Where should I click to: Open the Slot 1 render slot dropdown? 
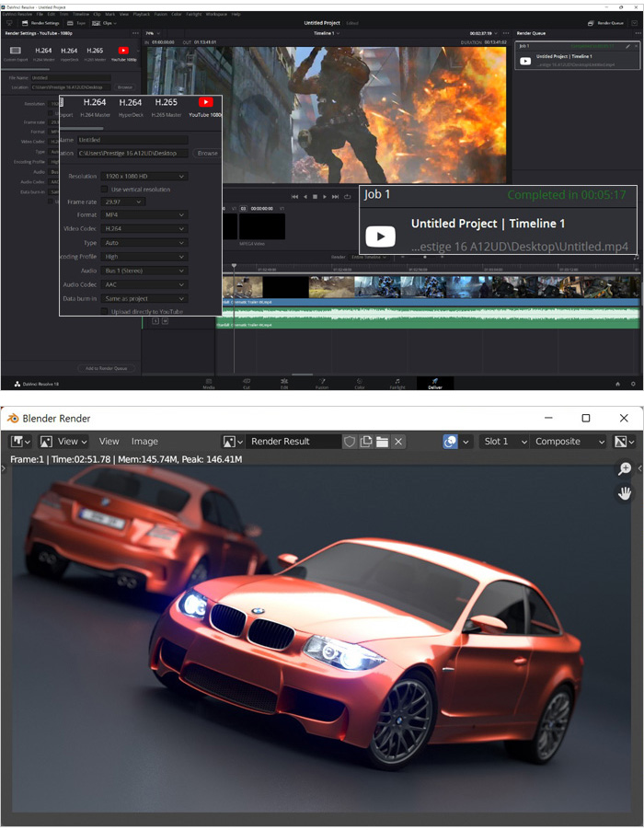pyautogui.click(x=504, y=442)
